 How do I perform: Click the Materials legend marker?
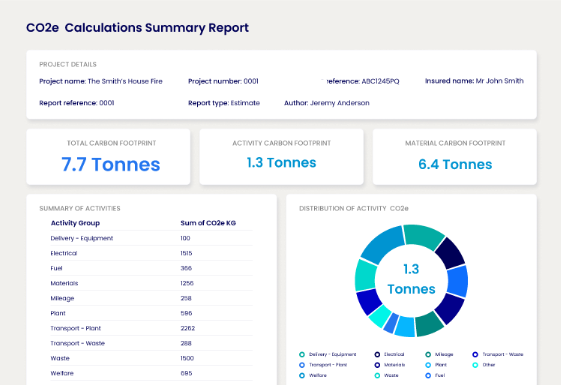pos(377,365)
